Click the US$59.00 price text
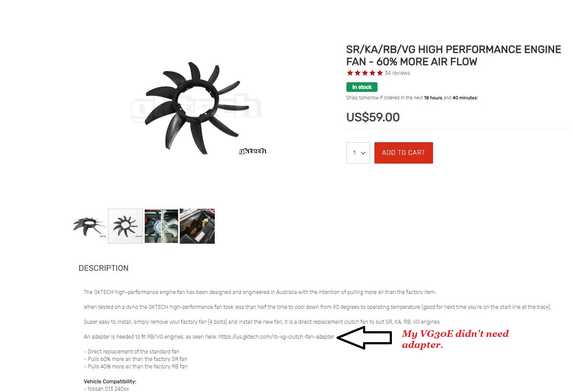 coord(373,117)
